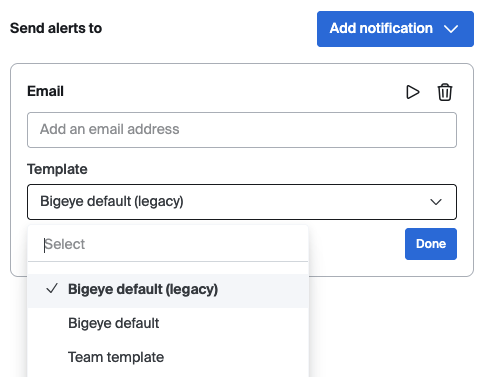487x377 pixels.
Task: Click the Email section title
Action: point(45,91)
